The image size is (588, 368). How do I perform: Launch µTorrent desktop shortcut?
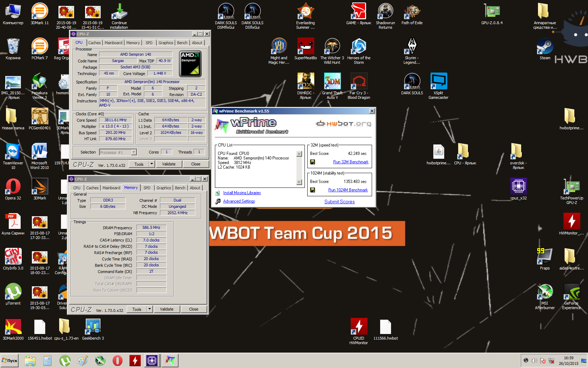[13, 294]
